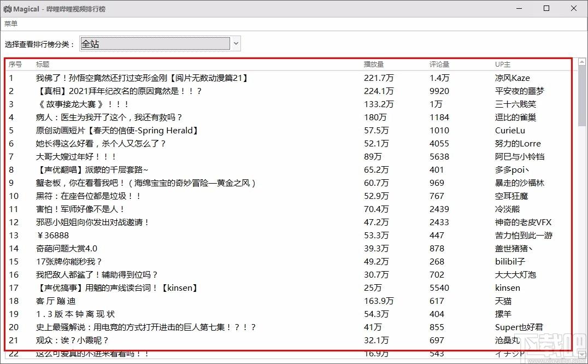Screen dimensions: 588x364
Task: Click UP主 name 大大大灯泡
Action: (x=515, y=275)
